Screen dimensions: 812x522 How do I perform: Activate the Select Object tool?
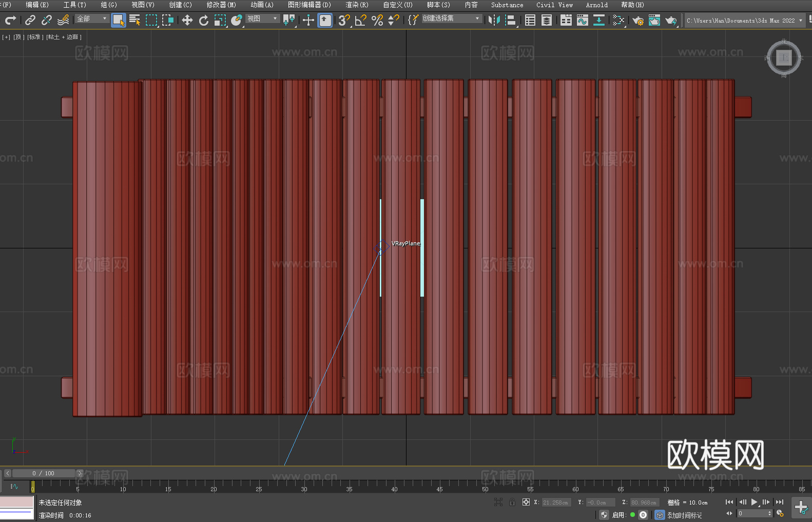click(x=119, y=20)
